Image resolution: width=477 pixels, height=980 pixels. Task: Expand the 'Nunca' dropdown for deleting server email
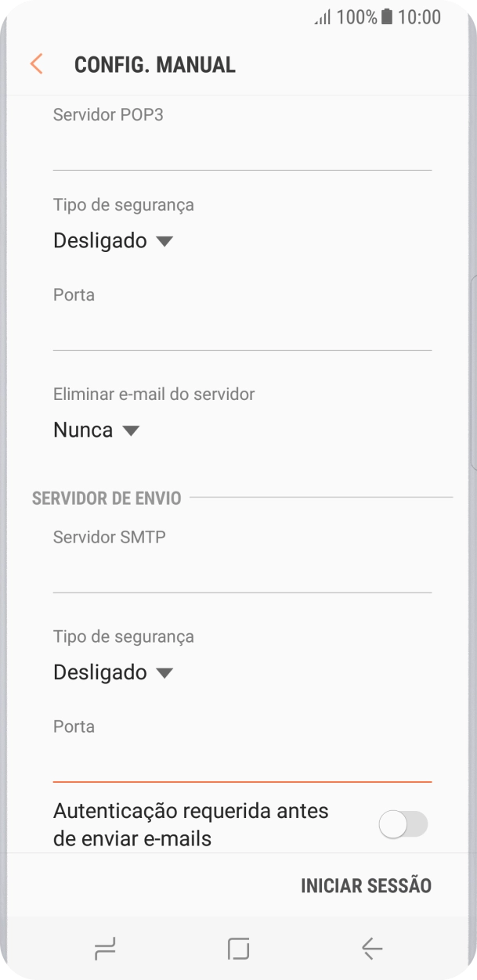coord(96,430)
